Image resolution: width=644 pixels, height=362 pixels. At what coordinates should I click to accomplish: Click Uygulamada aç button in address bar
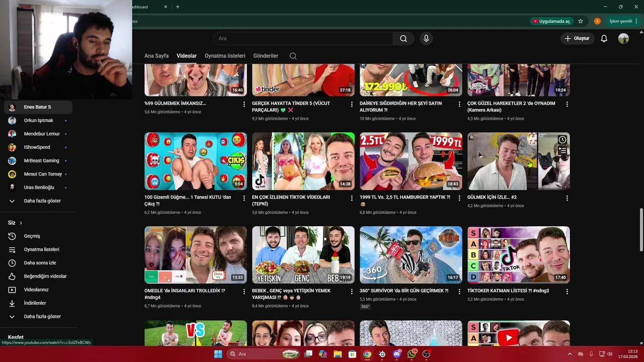click(x=551, y=21)
